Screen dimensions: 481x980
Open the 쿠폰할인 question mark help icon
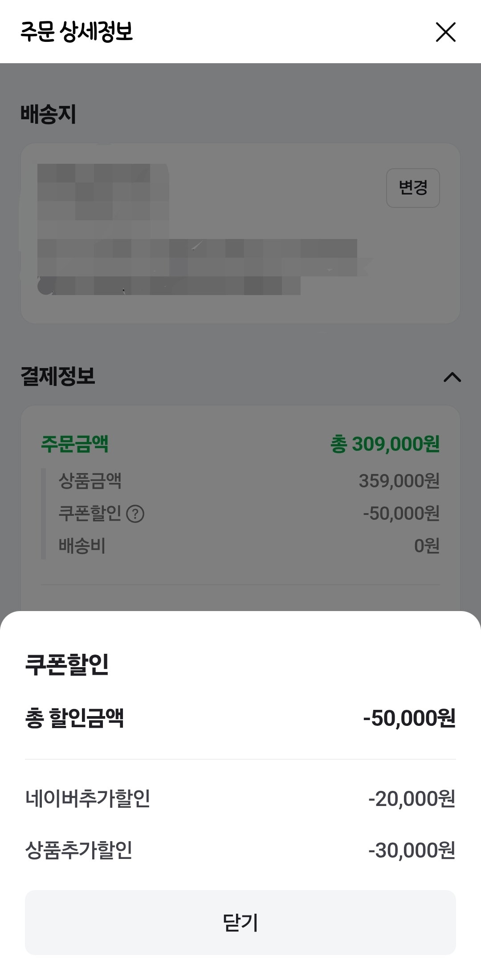[135, 514]
